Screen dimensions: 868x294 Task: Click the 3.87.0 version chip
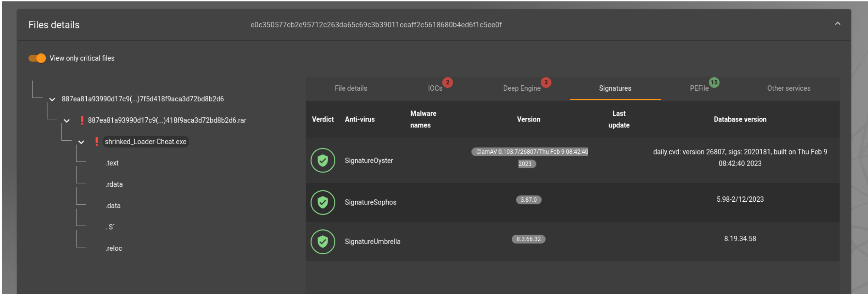529,200
